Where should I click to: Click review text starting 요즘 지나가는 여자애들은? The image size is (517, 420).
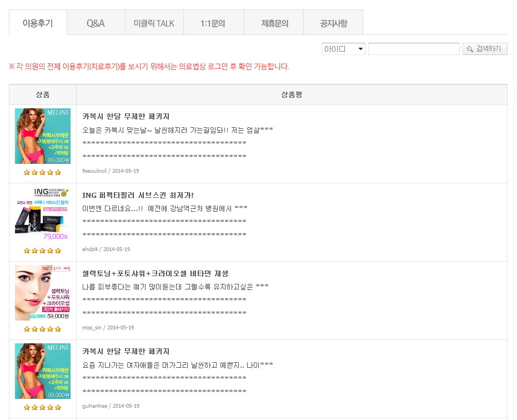click(177, 365)
